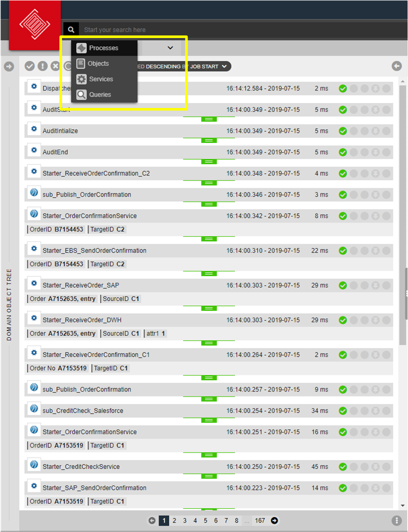The width and height of the screenshot is (408, 532).
Task: Click gear icon of Starter_ReceiveOrder_SAP
Action: pyautogui.click(x=34, y=283)
